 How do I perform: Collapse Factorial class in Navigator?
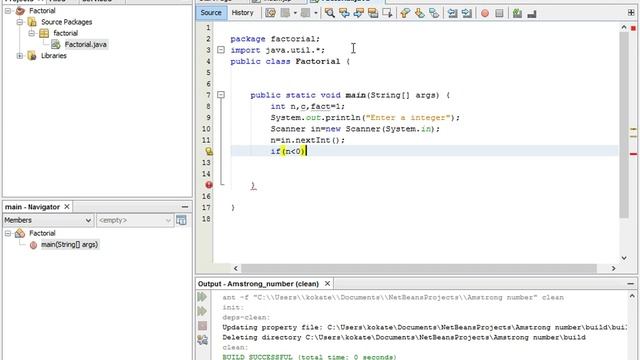coord(8,233)
